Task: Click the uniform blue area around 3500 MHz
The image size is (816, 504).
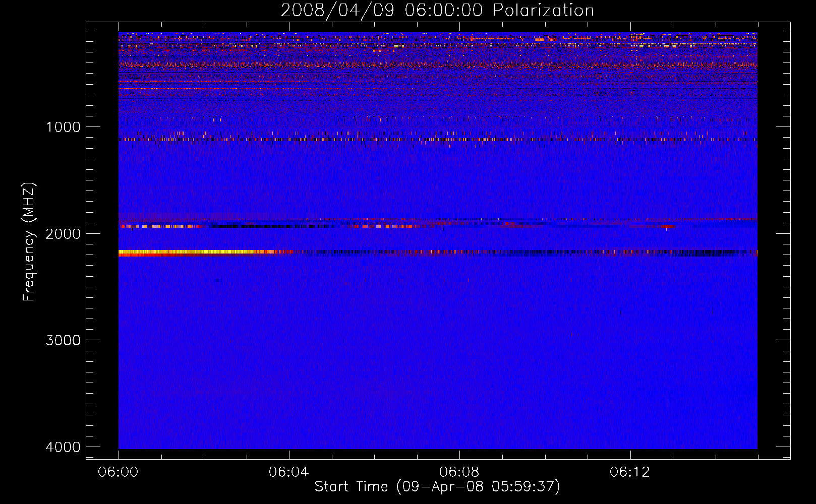Action: pyautogui.click(x=437, y=393)
